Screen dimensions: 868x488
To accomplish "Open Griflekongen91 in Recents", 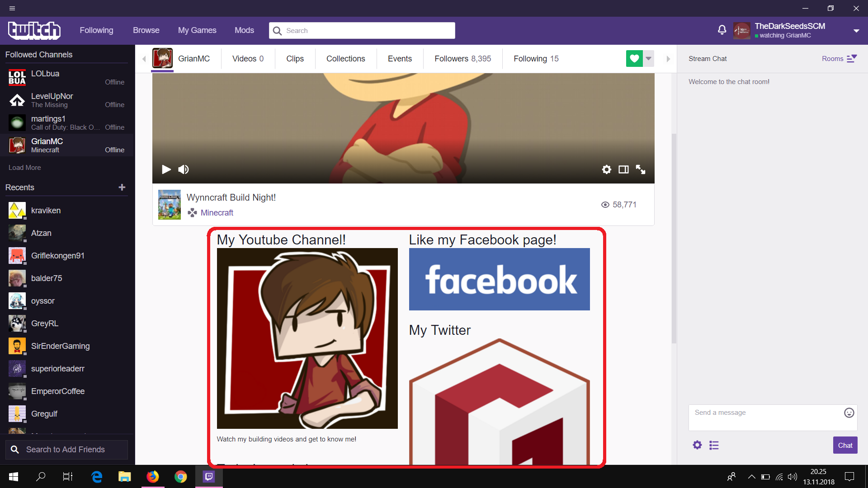I will coord(67,256).
